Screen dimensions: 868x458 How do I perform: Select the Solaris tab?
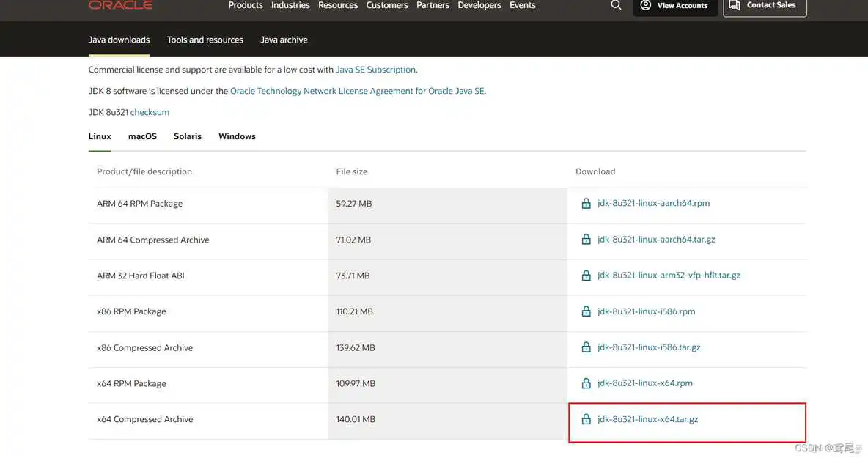[x=188, y=136]
